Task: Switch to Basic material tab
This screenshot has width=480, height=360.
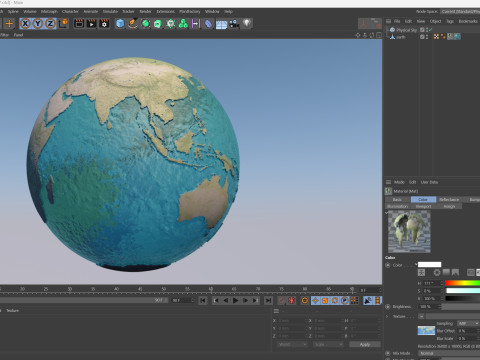Action: [397, 199]
